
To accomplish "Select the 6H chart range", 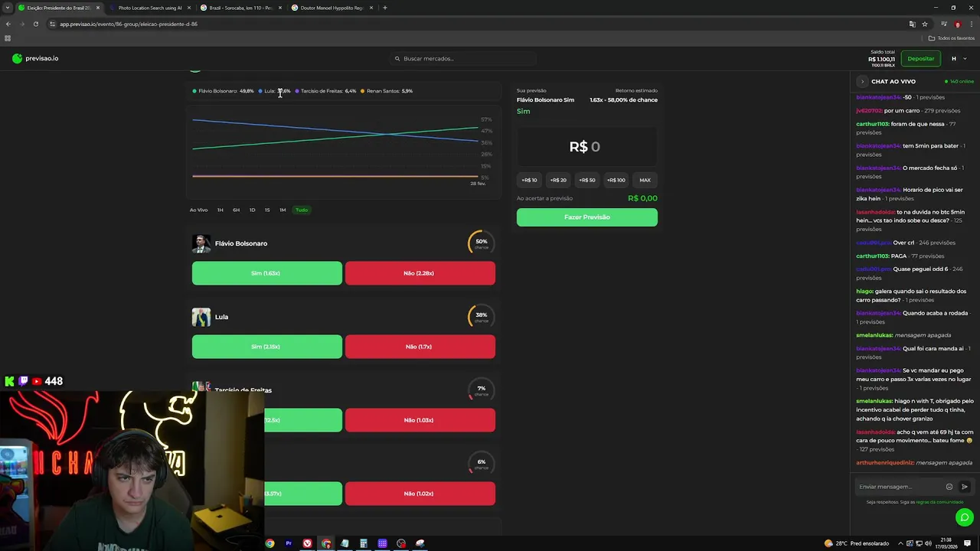I will (236, 210).
